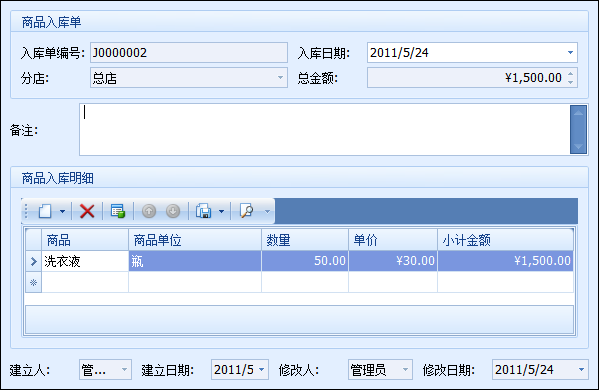Viewport: 599px width, 390px height.
Task: Decrease 总金额 with spinner down arrow
Action: 570,82
